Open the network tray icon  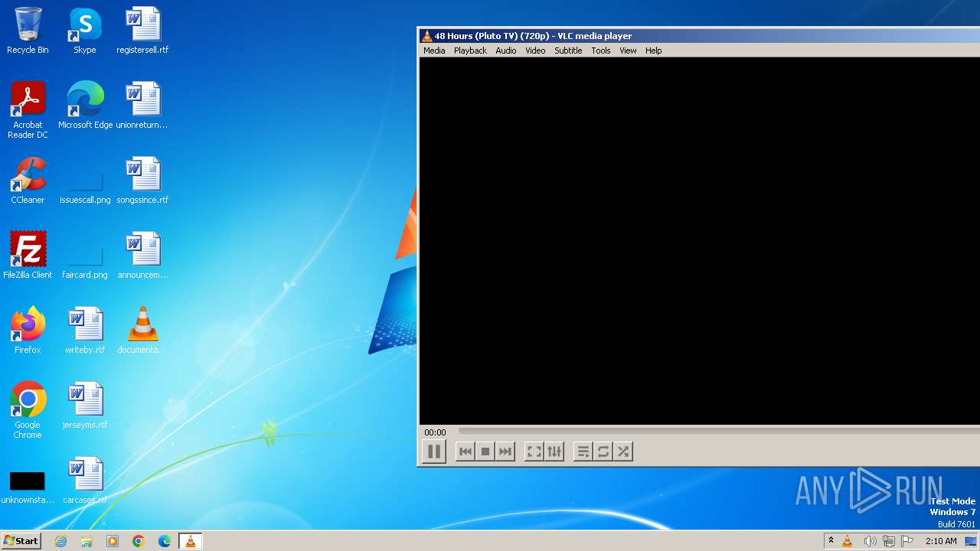889,541
